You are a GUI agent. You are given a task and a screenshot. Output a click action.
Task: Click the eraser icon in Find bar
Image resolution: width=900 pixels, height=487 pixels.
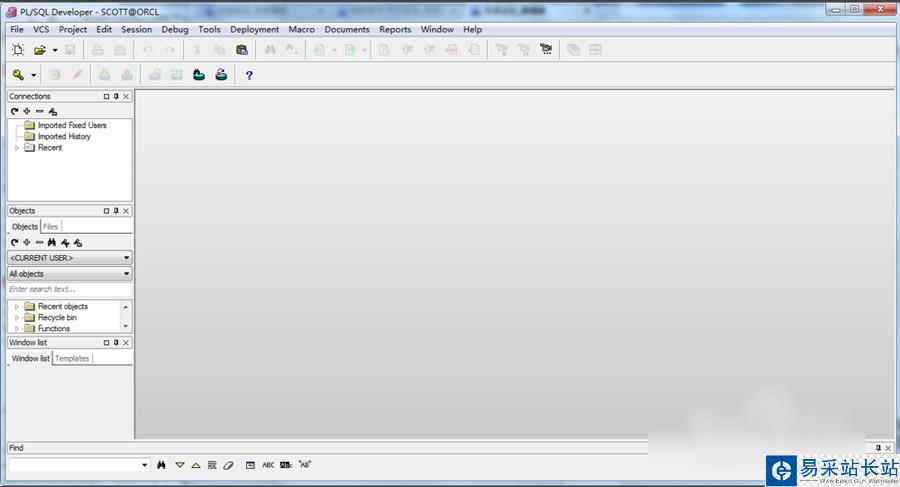click(x=228, y=465)
